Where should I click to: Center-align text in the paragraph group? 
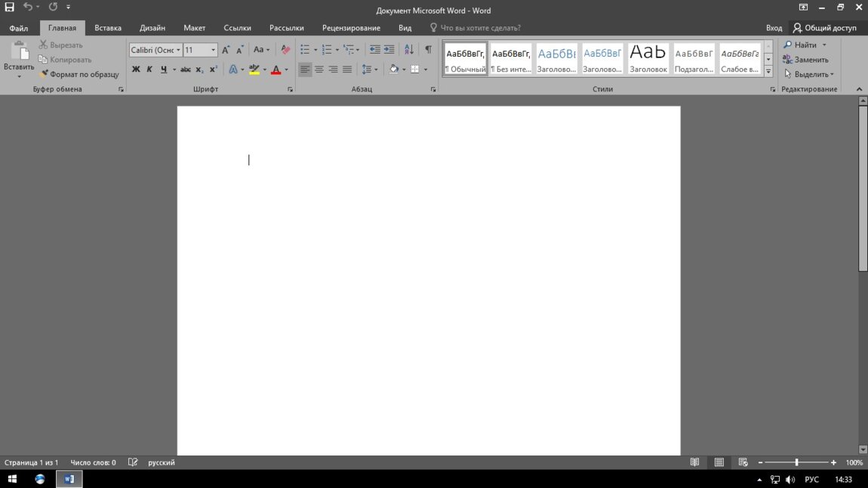(x=319, y=69)
